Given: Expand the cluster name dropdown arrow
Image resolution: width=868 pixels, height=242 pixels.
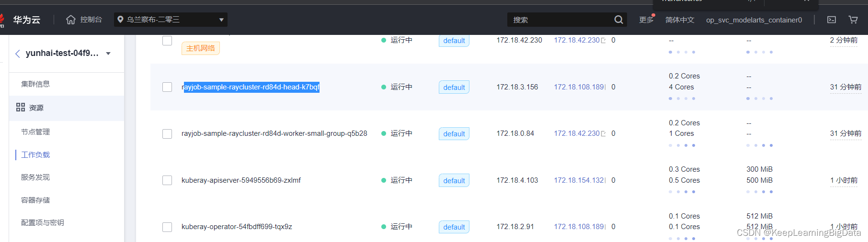Looking at the screenshot, I should (x=108, y=54).
